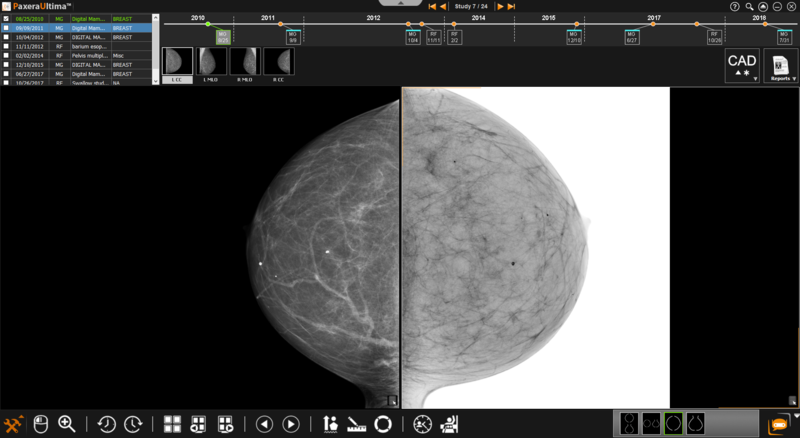
Task: Go to the first study arrow
Action: 431,6
